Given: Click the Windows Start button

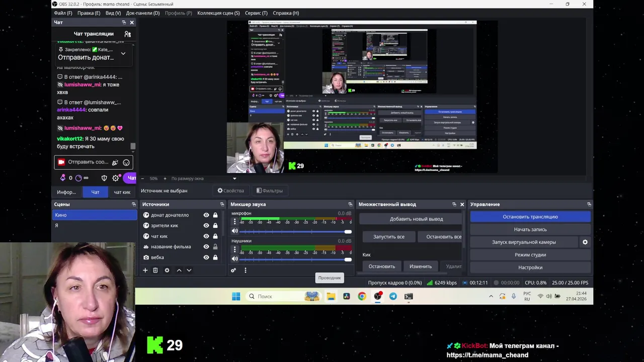Looking at the screenshot, I should (236, 296).
